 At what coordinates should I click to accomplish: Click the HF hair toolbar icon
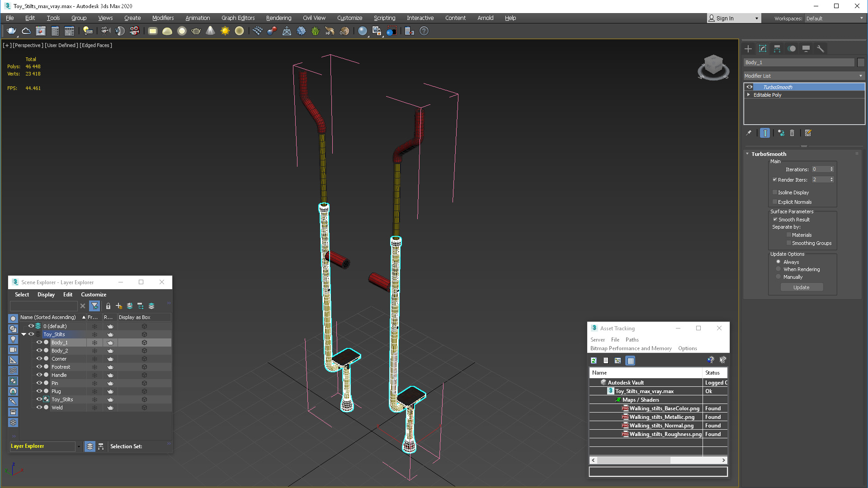[330, 31]
